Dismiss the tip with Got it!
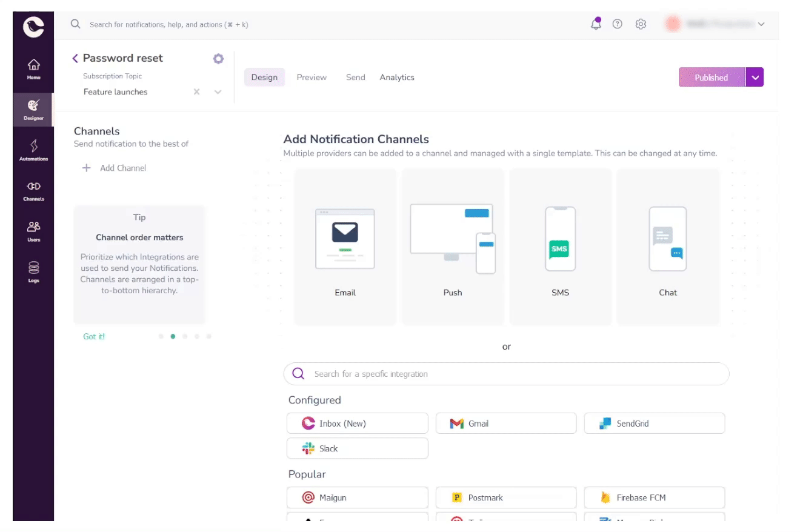Viewport: 800px width, 532px height. [94, 336]
